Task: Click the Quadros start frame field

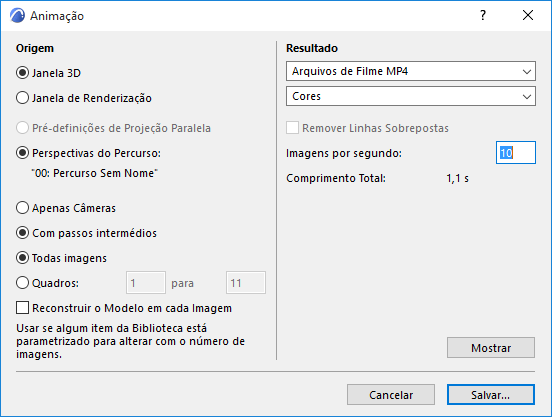Action: coord(146,283)
